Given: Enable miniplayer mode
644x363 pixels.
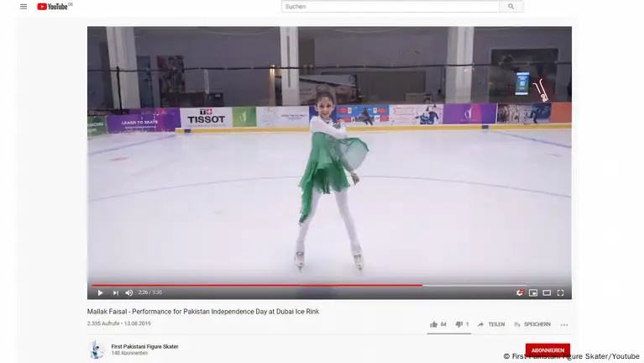Looking at the screenshot, I should [x=533, y=292].
